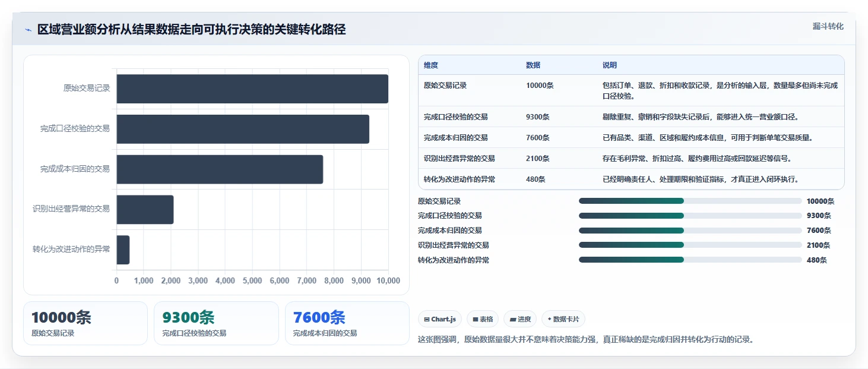Click the description starting 已有品类、渠道、区域和履约成本信息
Image resolution: width=868 pixels, height=369 pixels.
(x=708, y=138)
